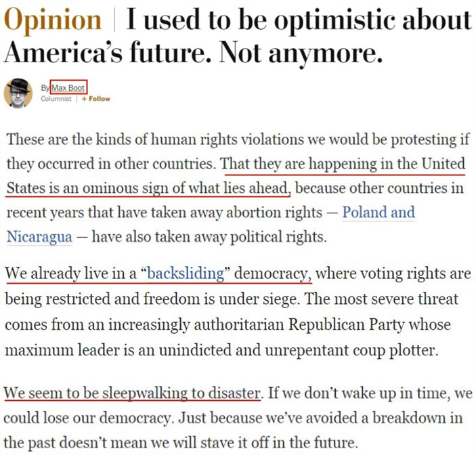Image resolution: width=476 pixels, height=455 pixels.
Task: Click the underlined phrase "That they are happening"
Action: pyautogui.click(x=298, y=163)
